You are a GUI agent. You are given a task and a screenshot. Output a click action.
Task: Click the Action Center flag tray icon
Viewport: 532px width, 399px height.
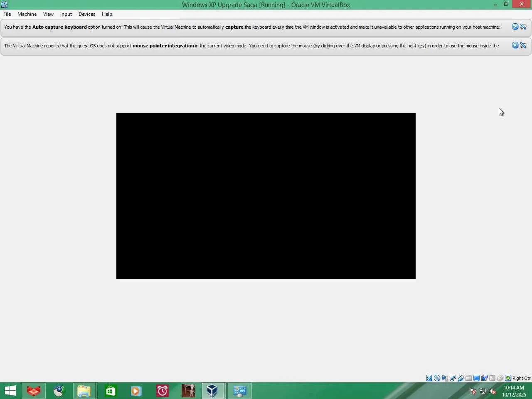click(x=473, y=391)
